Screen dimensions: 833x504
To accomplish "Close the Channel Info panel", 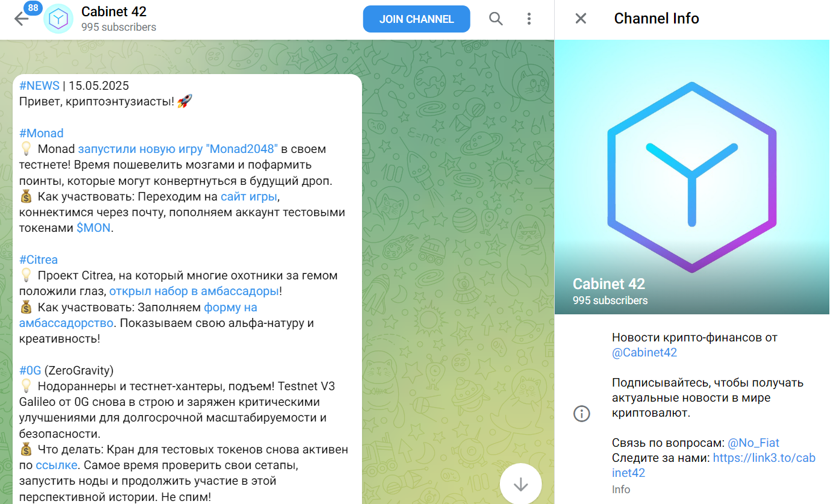I will click(581, 19).
